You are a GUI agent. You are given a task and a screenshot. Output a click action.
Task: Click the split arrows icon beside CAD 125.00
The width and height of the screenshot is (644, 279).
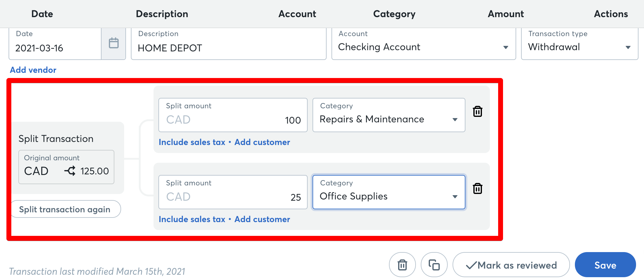[70, 171]
